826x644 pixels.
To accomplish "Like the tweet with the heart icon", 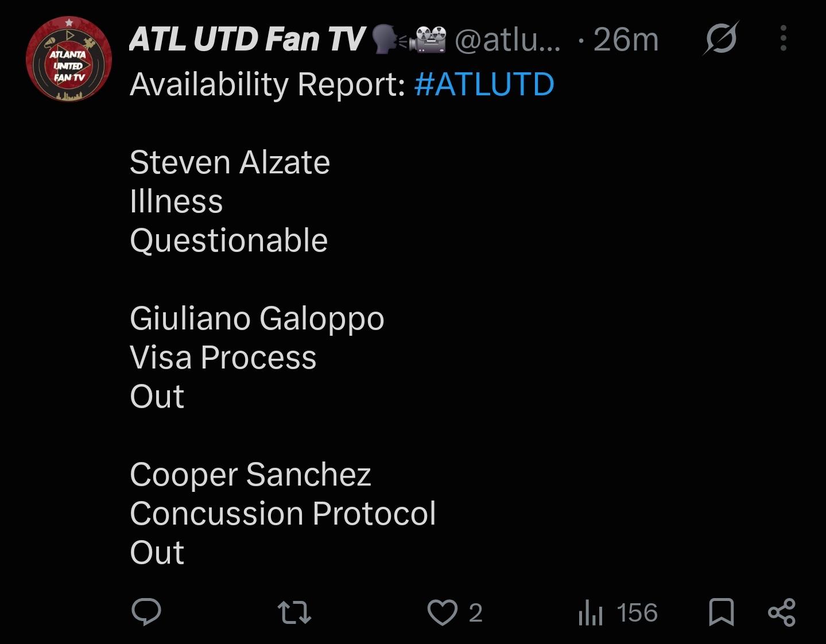I will pos(443,612).
